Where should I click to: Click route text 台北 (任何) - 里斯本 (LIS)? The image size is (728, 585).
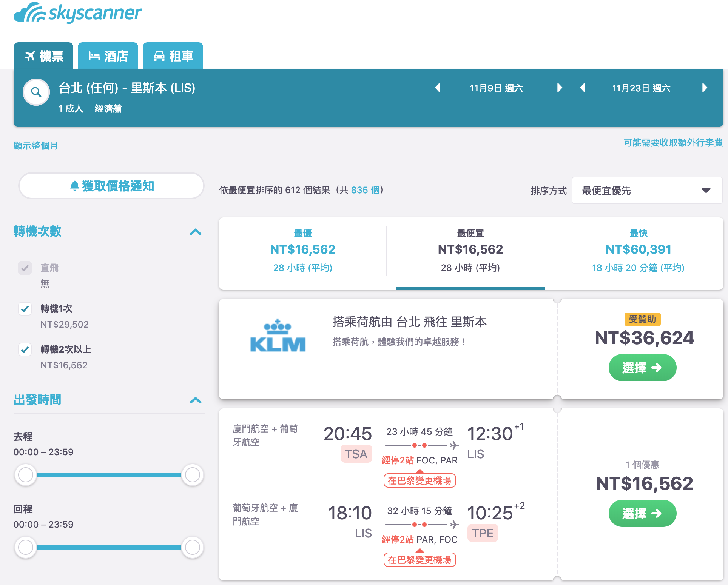pos(127,88)
